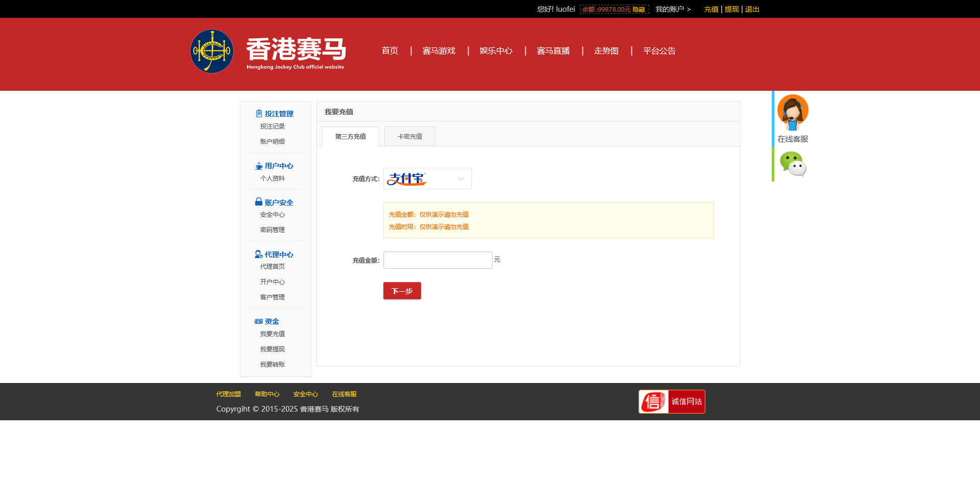
Task: Click the green WeChat chat icon
Action: [x=792, y=164]
